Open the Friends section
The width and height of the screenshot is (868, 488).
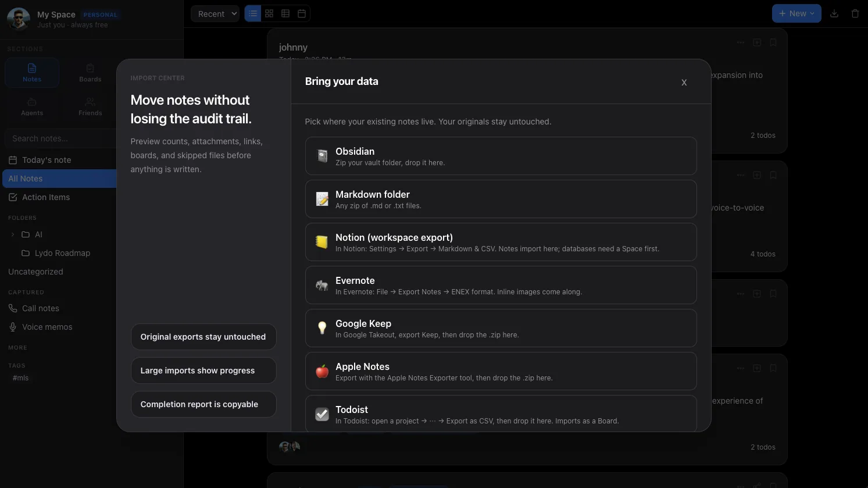pos(90,106)
